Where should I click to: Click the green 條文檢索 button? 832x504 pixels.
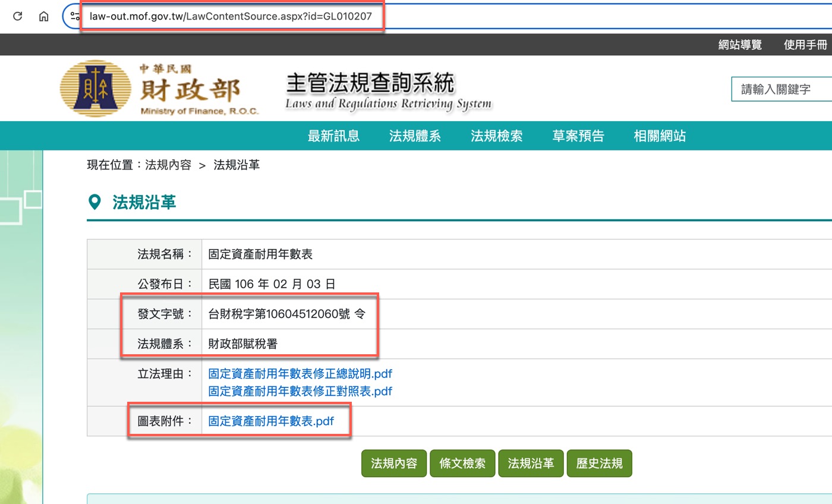tap(462, 464)
